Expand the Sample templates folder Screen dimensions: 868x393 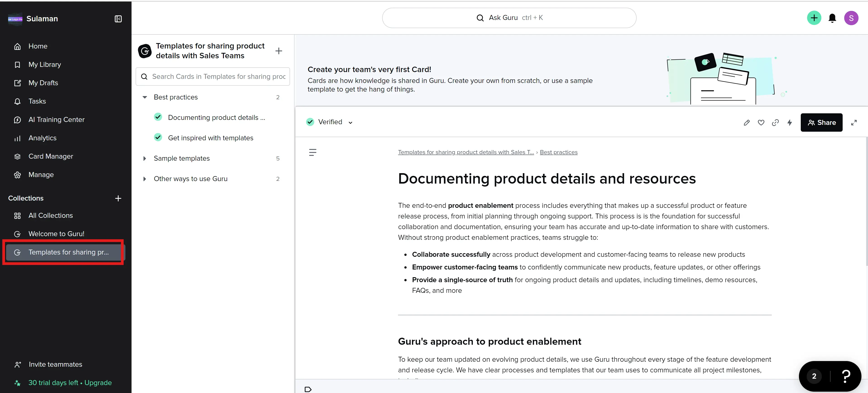pos(145,159)
